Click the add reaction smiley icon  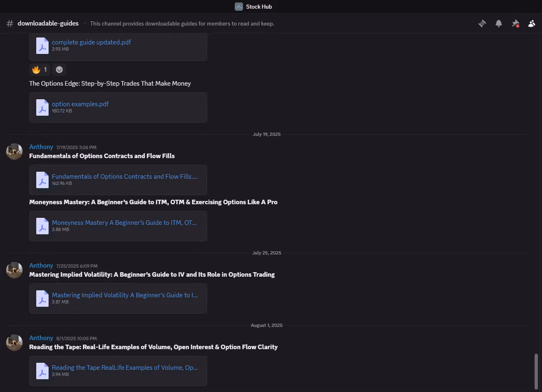coord(59,70)
